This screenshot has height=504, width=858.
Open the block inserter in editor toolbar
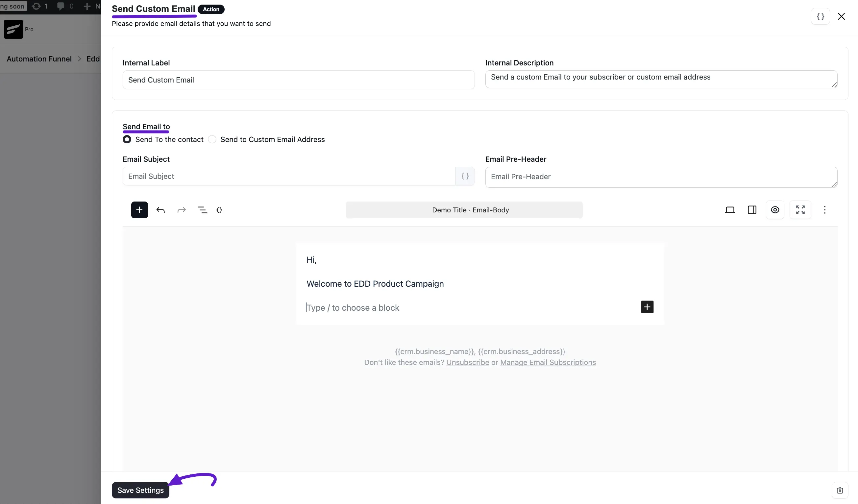pyautogui.click(x=139, y=210)
